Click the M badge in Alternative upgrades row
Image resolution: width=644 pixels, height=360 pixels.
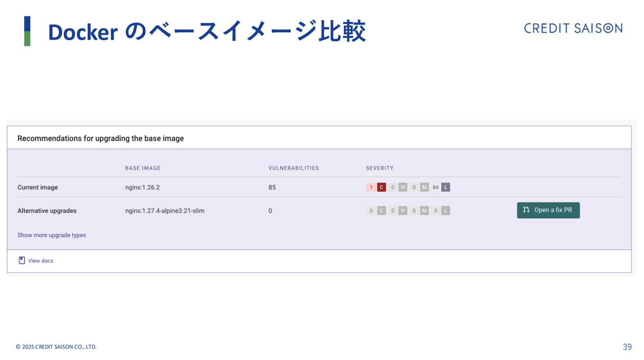coord(424,211)
